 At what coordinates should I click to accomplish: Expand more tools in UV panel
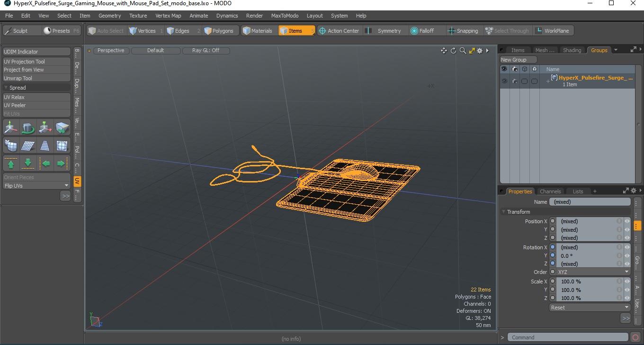point(65,196)
